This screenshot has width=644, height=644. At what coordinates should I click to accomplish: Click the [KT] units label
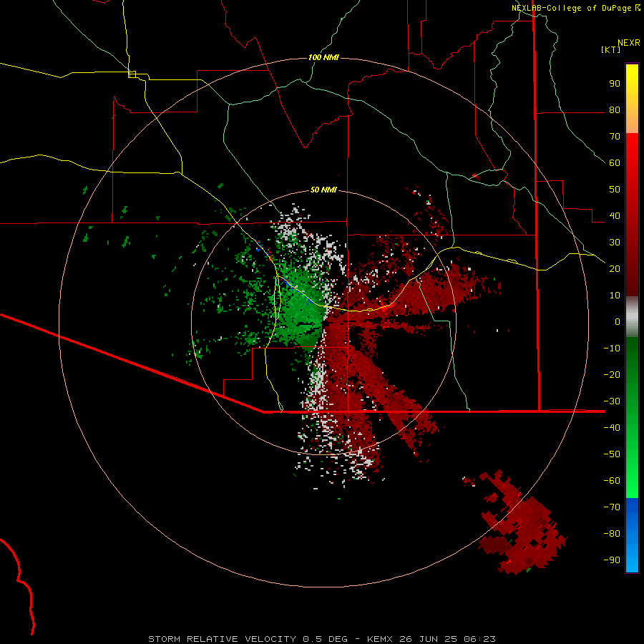tap(611, 49)
